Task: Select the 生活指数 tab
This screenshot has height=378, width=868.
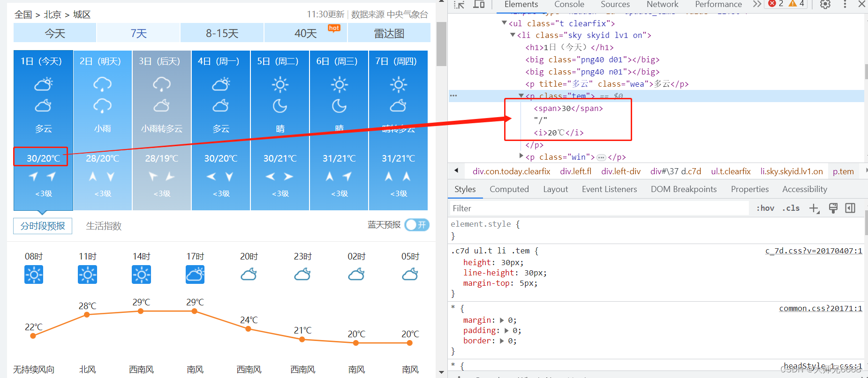Action: 104,226
